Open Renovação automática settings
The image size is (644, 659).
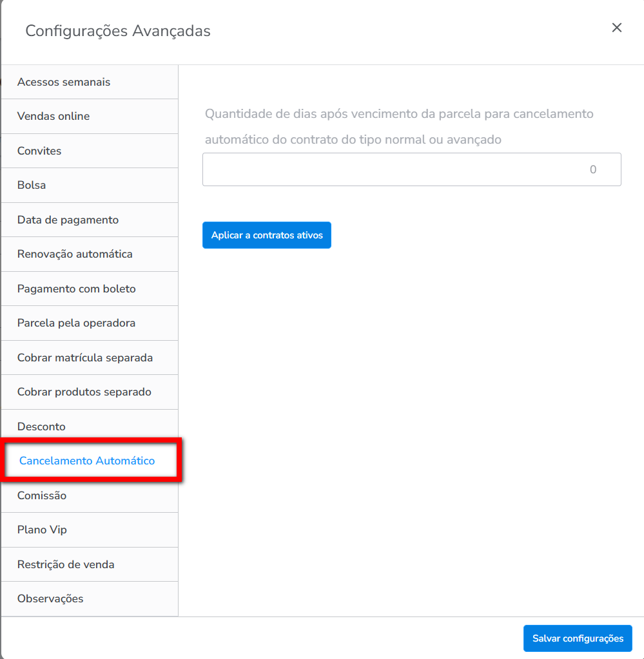click(x=75, y=254)
